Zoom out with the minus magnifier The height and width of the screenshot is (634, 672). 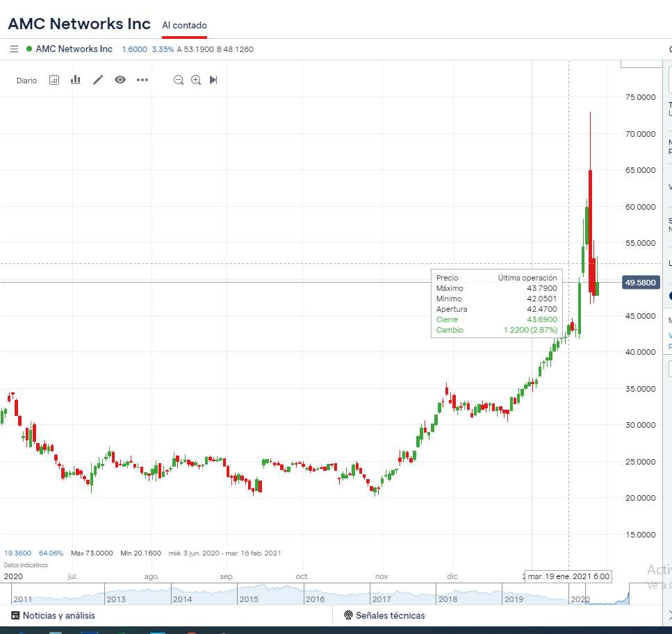click(179, 80)
